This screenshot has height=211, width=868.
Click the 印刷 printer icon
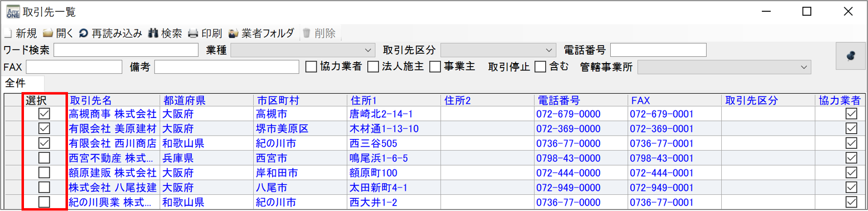click(193, 33)
